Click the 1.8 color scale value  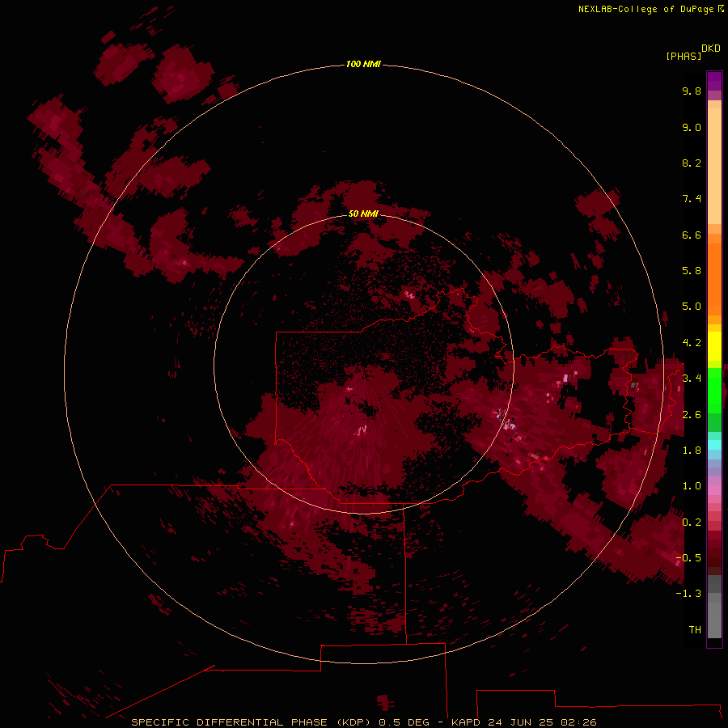pyautogui.click(x=692, y=451)
